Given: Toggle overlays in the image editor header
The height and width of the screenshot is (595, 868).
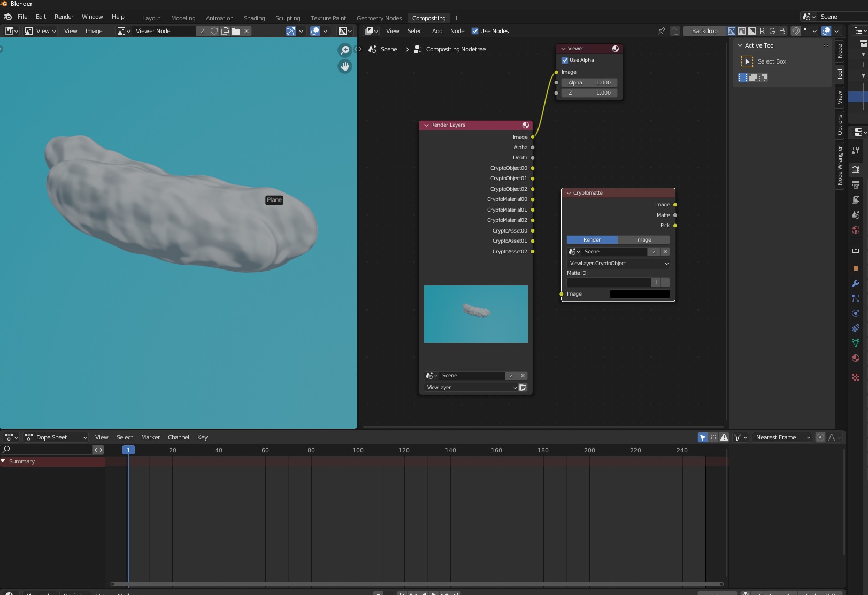Looking at the screenshot, I should pos(315,31).
